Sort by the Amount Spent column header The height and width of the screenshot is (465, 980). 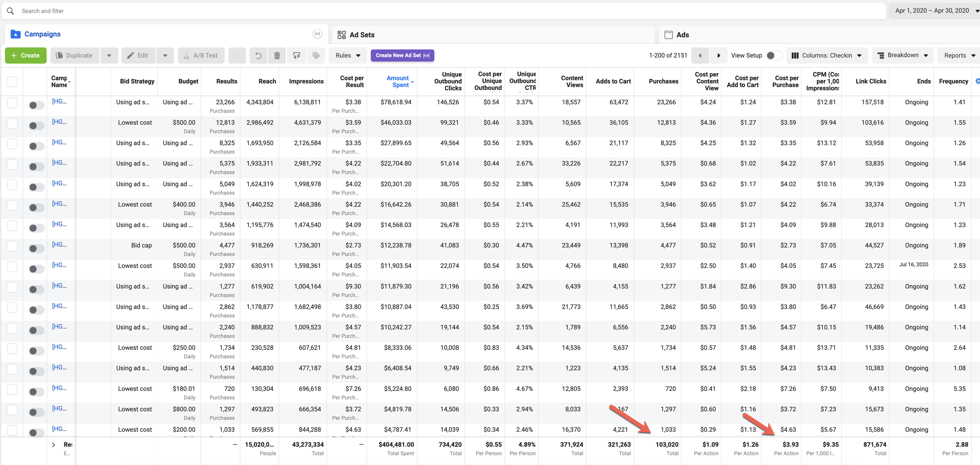click(x=398, y=81)
